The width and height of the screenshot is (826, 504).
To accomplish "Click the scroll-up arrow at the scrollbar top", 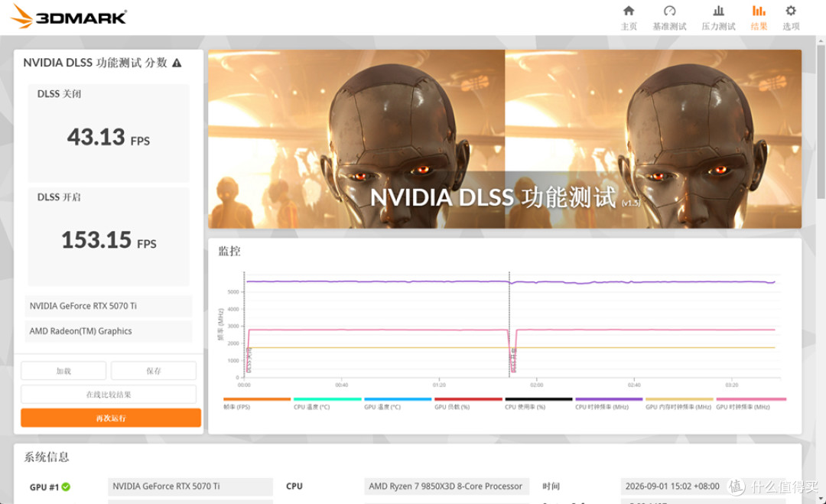I will pos(821,41).
